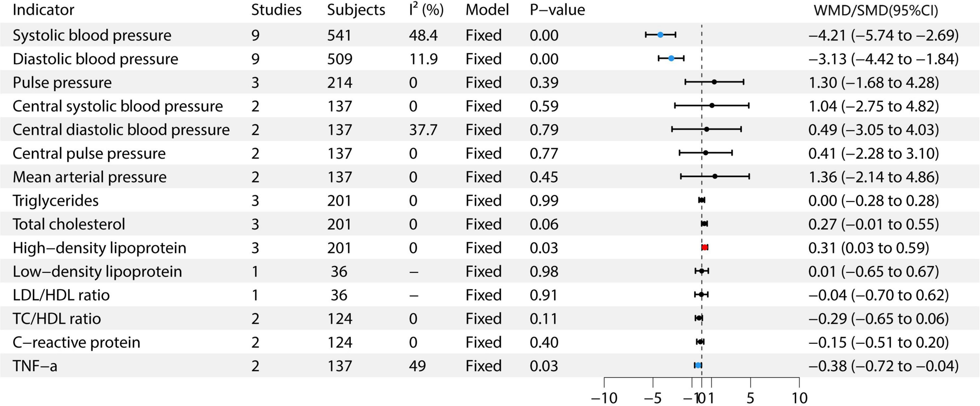Click the WMD/SMD(95%CI) header
This screenshot has width=980, height=406.
(x=876, y=11)
